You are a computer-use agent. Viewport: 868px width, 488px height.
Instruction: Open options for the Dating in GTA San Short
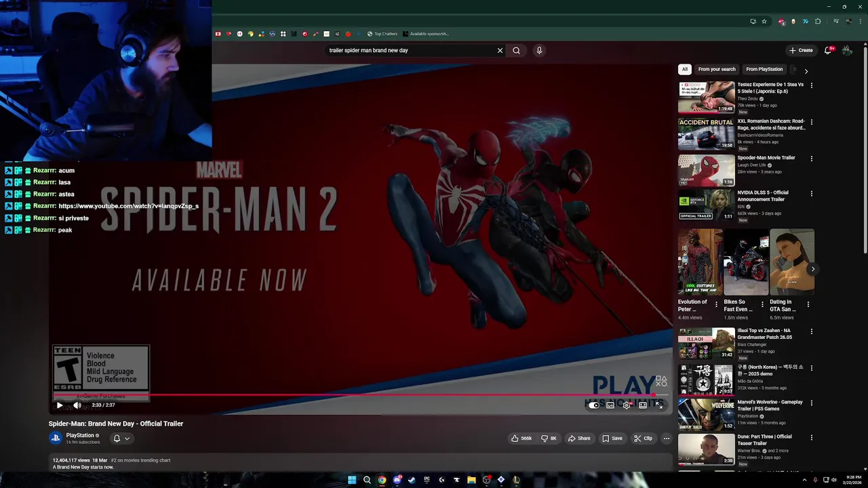808,305
